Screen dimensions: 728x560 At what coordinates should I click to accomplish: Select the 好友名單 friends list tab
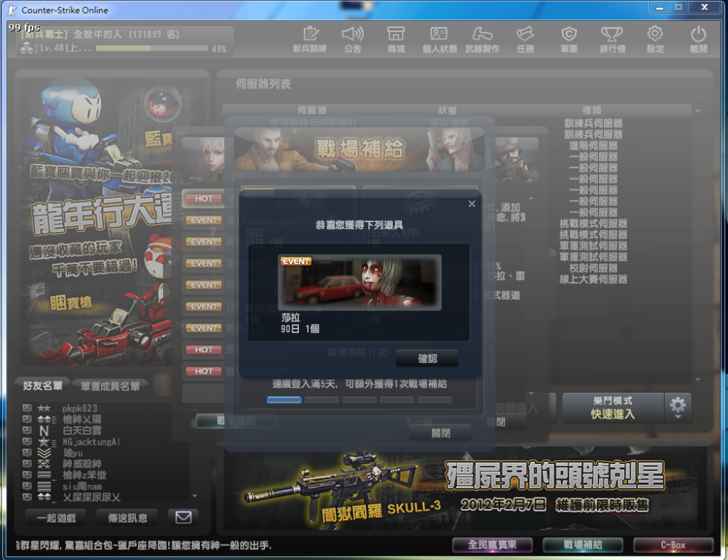43,386
